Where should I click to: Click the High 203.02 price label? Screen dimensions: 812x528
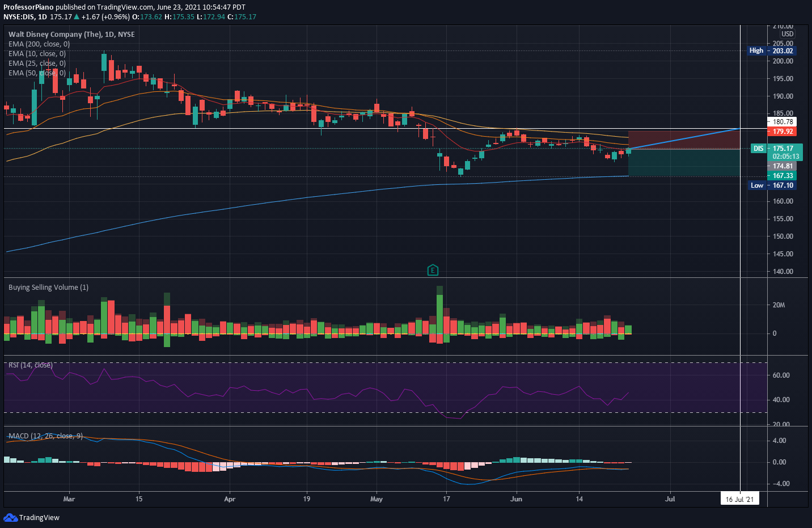click(772, 50)
